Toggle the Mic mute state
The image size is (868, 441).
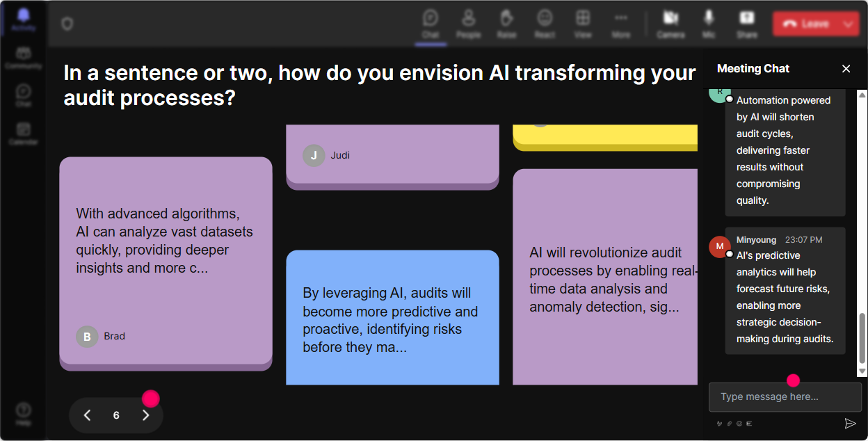coord(709,24)
